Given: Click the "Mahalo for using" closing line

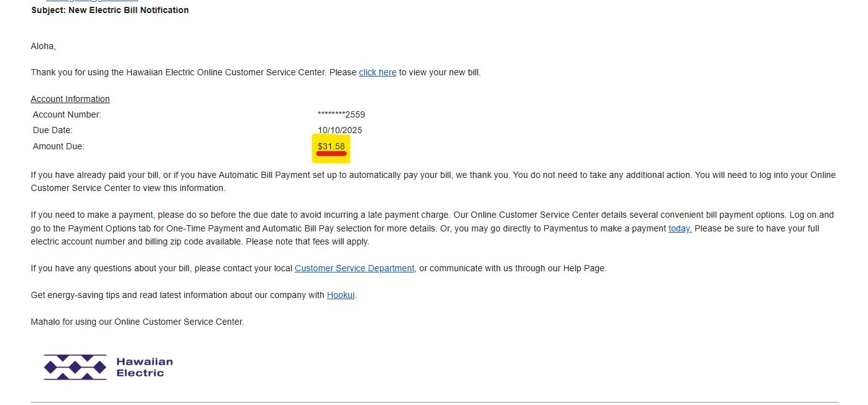Looking at the screenshot, I should 137,322.
